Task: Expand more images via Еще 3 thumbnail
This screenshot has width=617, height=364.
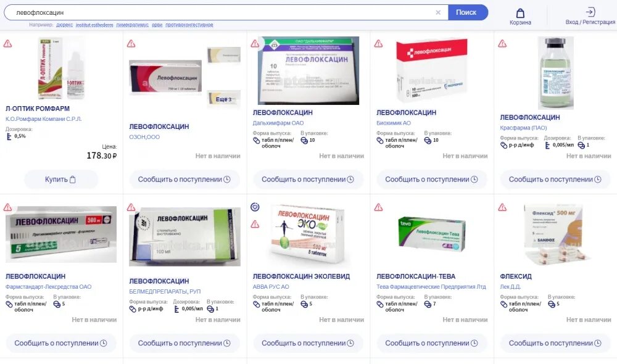Action: pyautogui.click(x=223, y=99)
